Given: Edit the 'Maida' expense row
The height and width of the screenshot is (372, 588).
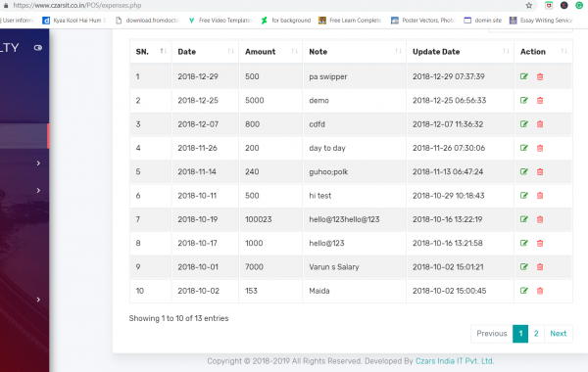Looking at the screenshot, I should click(x=524, y=291).
